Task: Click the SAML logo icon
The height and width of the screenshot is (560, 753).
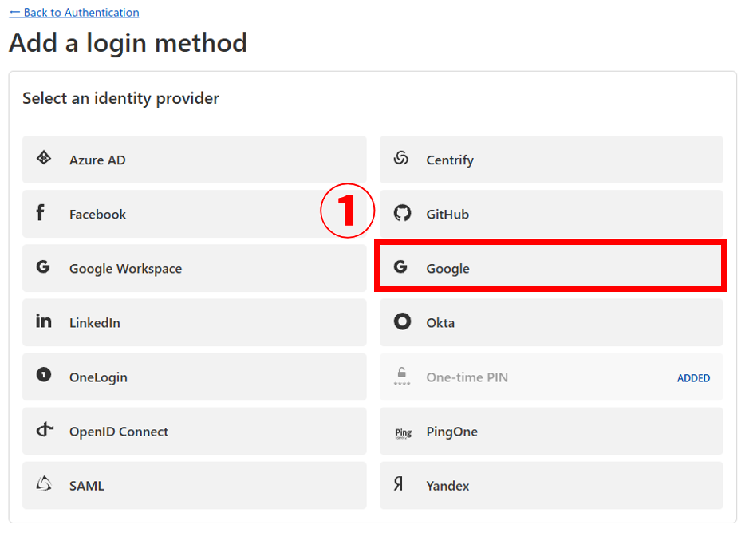Action: pos(44,484)
